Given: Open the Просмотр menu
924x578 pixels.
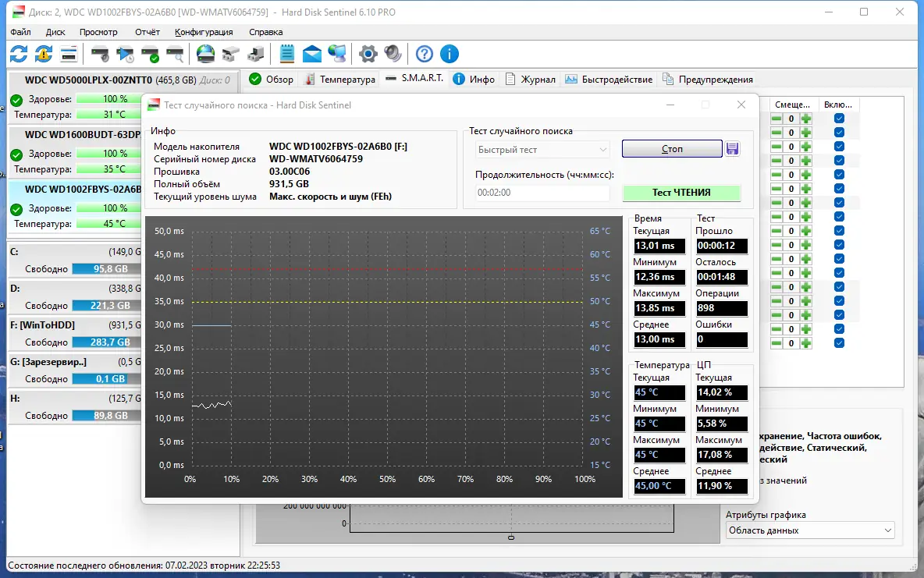Looking at the screenshot, I should 98,32.
